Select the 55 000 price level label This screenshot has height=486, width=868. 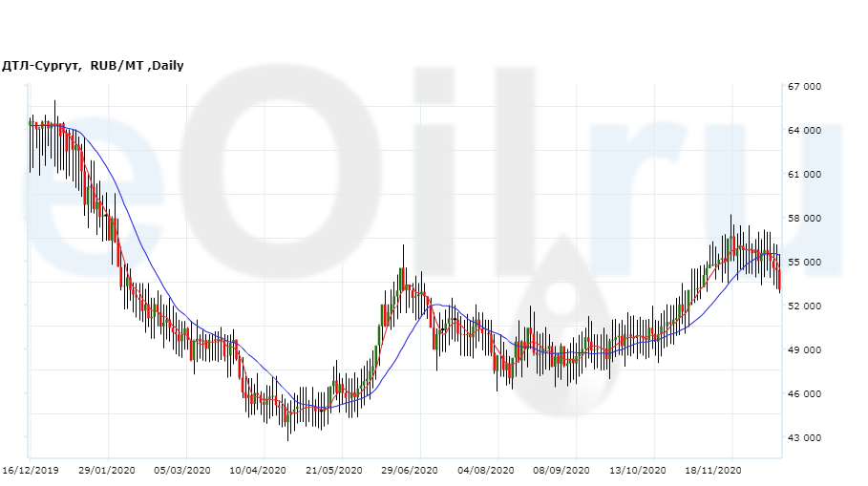(804, 263)
